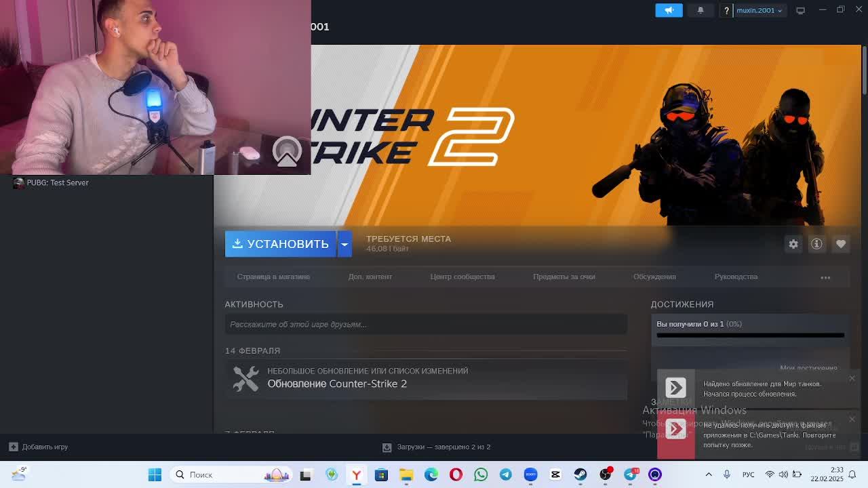Expand the install options arrow beside Установить
This screenshot has width=868, height=488.
click(344, 244)
